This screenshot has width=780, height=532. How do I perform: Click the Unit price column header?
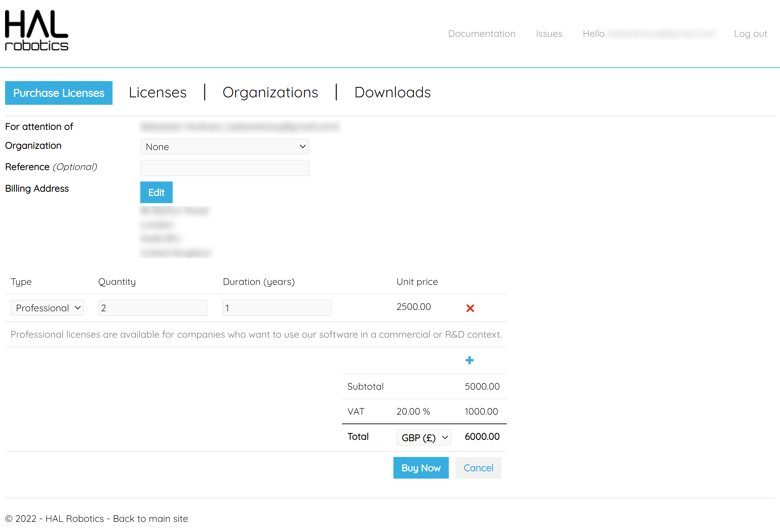coord(417,282)
